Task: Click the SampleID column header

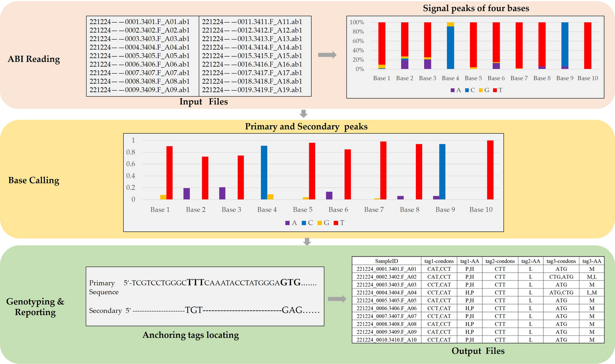Action: pyautogui.click(x=386, y=261)
